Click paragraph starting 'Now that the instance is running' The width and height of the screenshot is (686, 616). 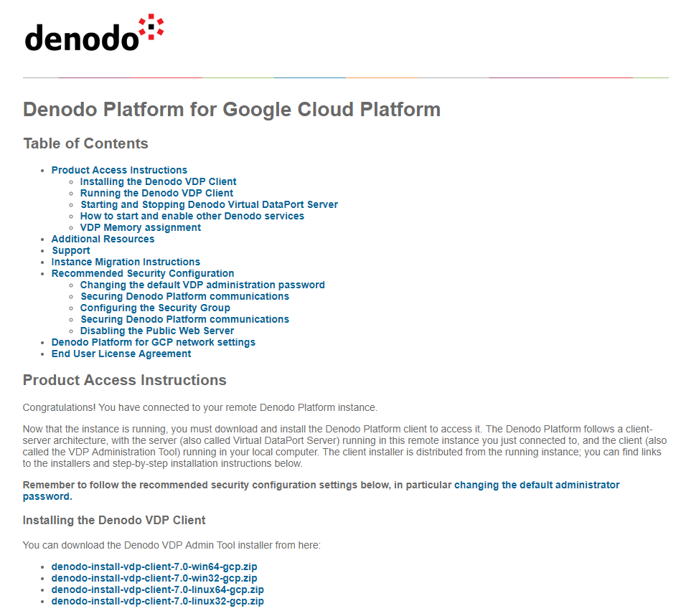344,446
